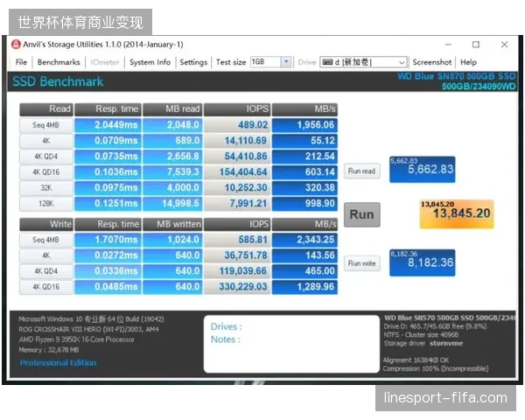Select the 1,289.96 MB/s cell
The width and height of the screenshot is (525, 420).
(x=304, y=287)
